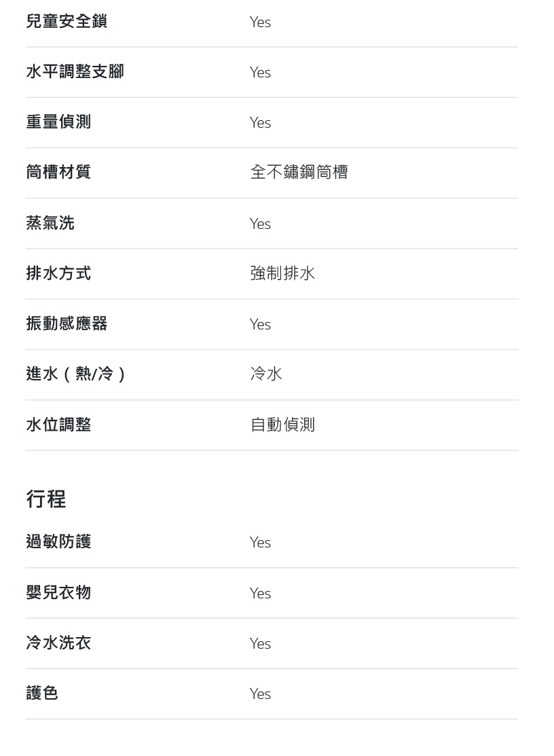Click the 重量偵測 label text

tap(58, 122)
